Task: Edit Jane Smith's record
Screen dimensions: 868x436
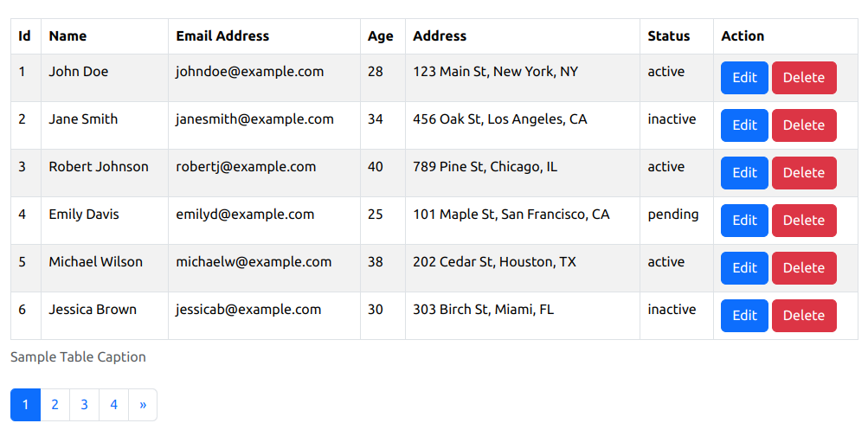Action: [744, 125]
